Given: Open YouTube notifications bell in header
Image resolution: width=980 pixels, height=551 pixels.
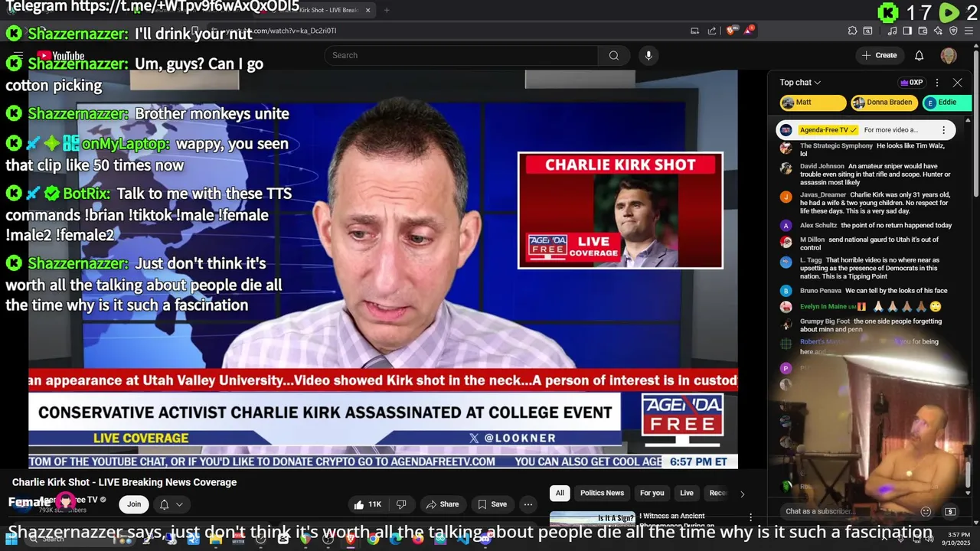Looking at the screenshot, I should [x=920, y=55].
